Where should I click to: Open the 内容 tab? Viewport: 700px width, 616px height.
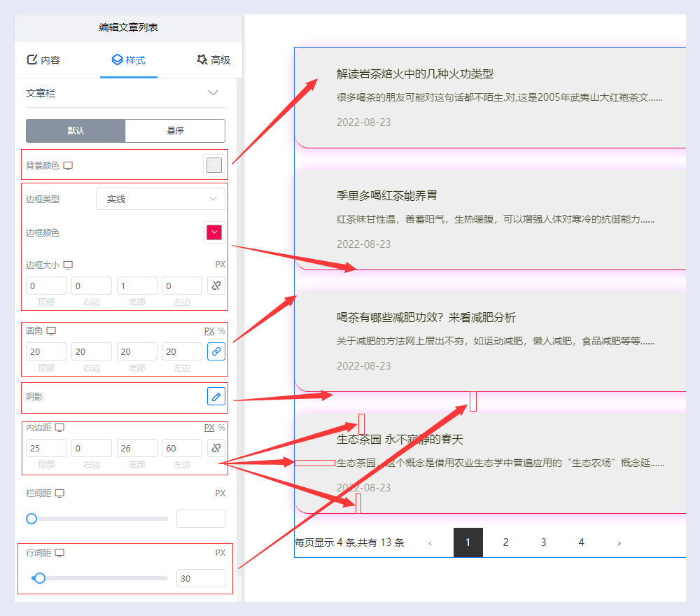[43, 60]
